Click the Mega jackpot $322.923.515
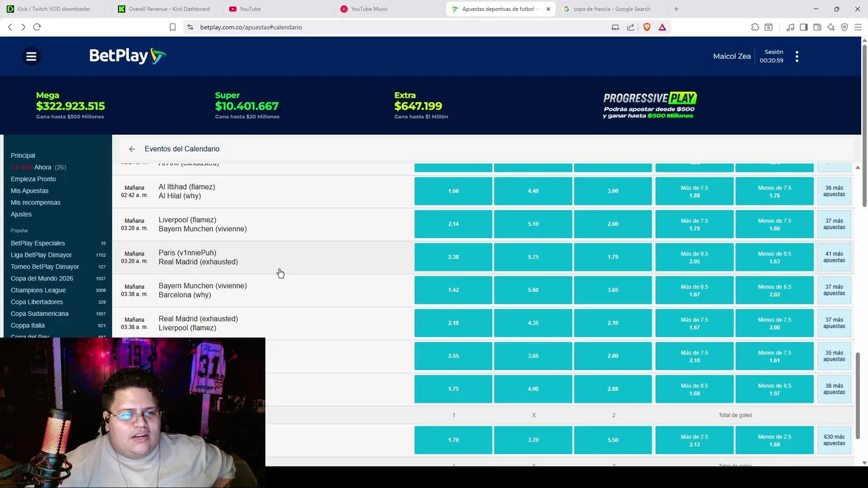This screenshot has height=488, width=868. click(x=71, y=106)
